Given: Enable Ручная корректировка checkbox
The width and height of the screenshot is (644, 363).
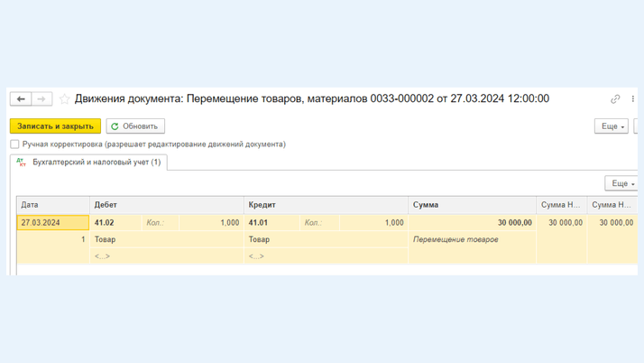Looking at the screenshot, I should coord(14,144).
